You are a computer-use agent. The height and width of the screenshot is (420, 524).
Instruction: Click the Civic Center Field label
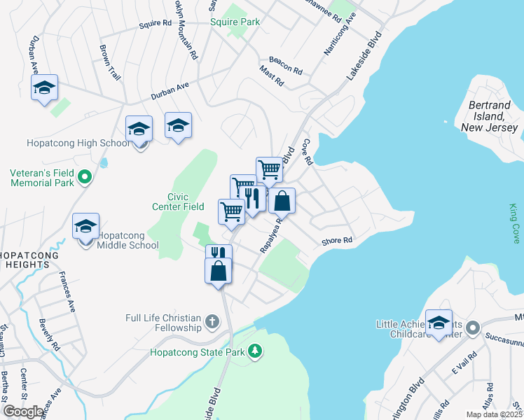point(178,202)
